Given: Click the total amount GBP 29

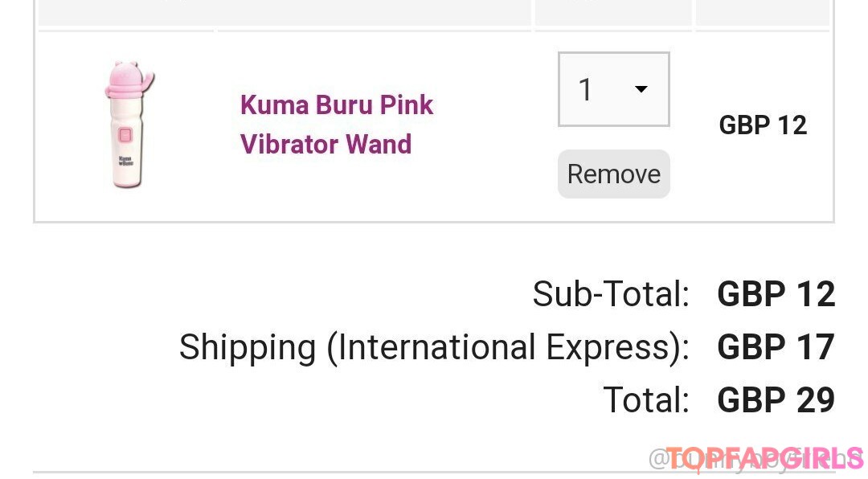Looking at the screenshot, I should point(776,400).
